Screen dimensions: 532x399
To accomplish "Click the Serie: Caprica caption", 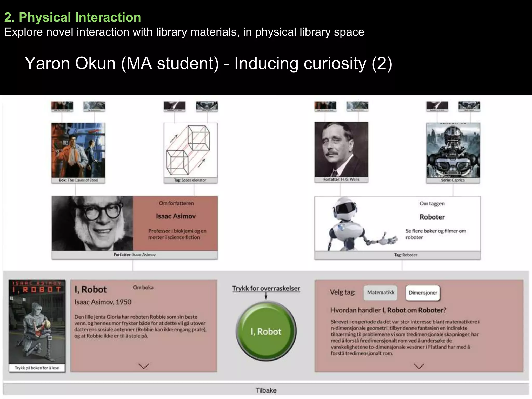I will click(453, 180).
